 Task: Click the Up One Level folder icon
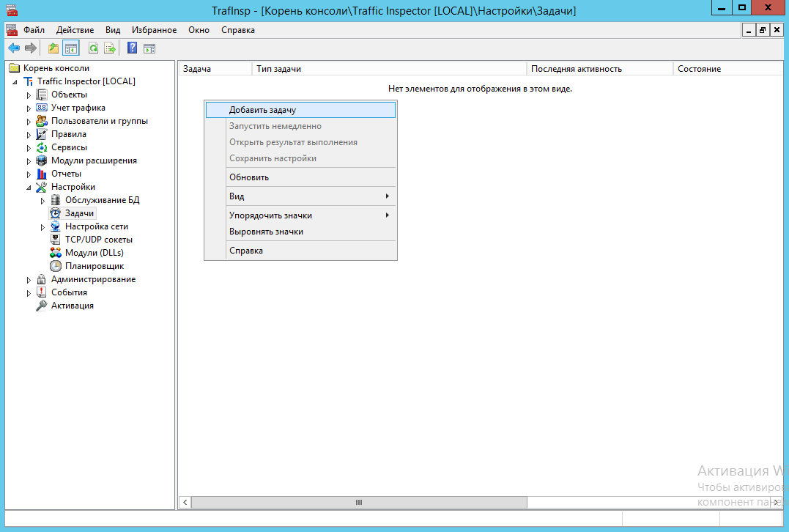[x=53, y=48]
